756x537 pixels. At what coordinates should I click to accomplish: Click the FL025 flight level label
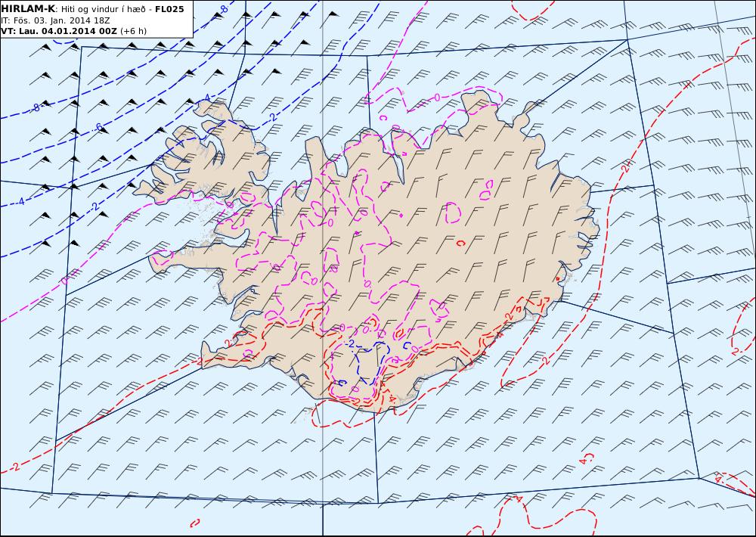coord(169,9)
